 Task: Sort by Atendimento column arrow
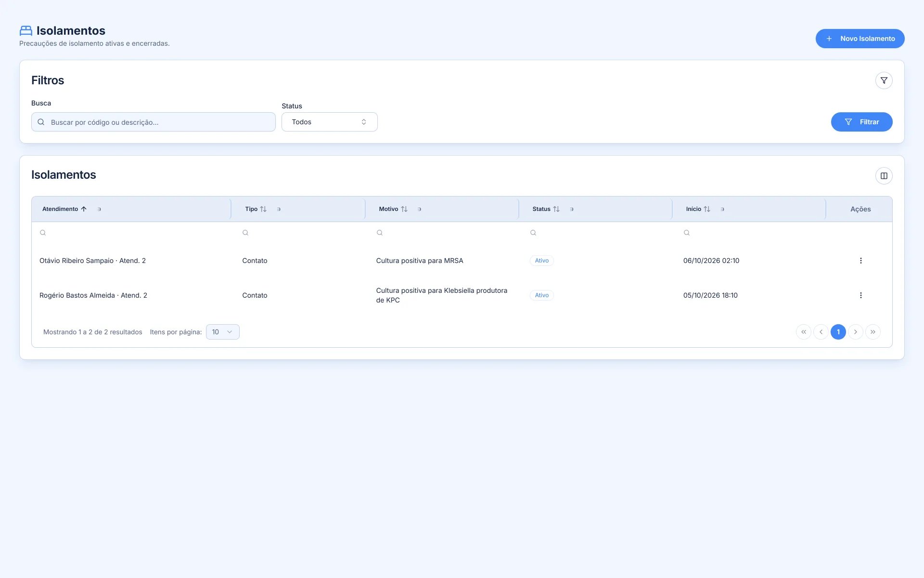[x=84, y=209]
